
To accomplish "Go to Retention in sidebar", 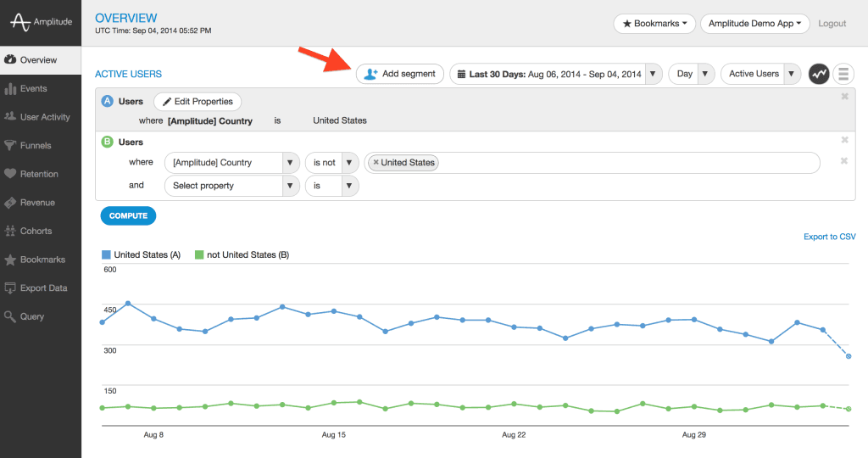I will (x=39, y=174).
